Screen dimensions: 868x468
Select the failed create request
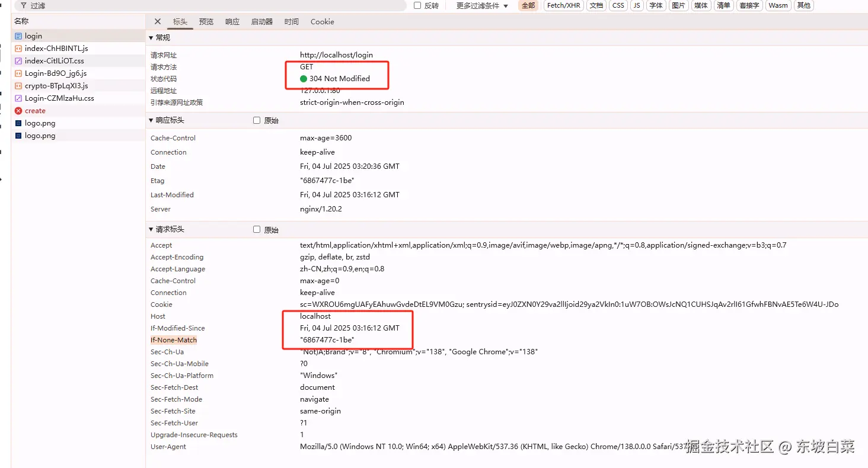click(x=79, y=111)
